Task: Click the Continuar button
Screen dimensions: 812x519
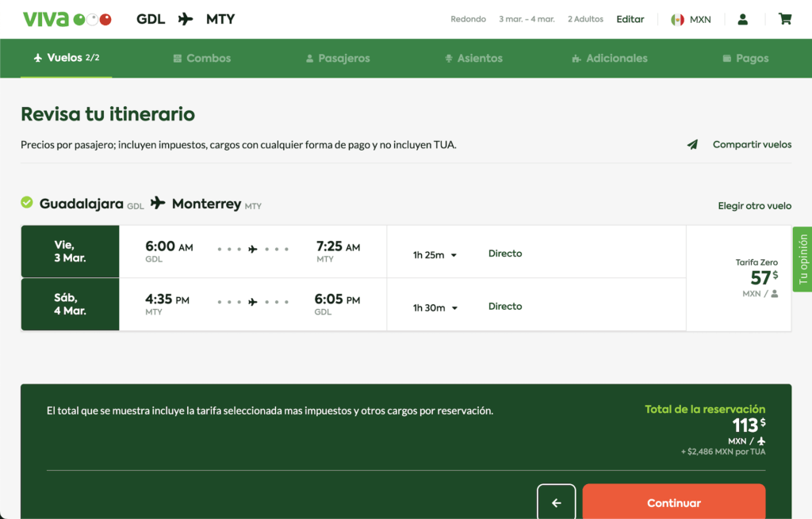Action: (x=674, y=502)
